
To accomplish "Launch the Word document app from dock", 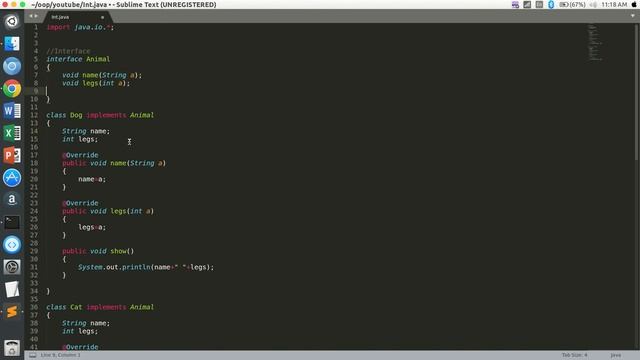I will 12,111.
